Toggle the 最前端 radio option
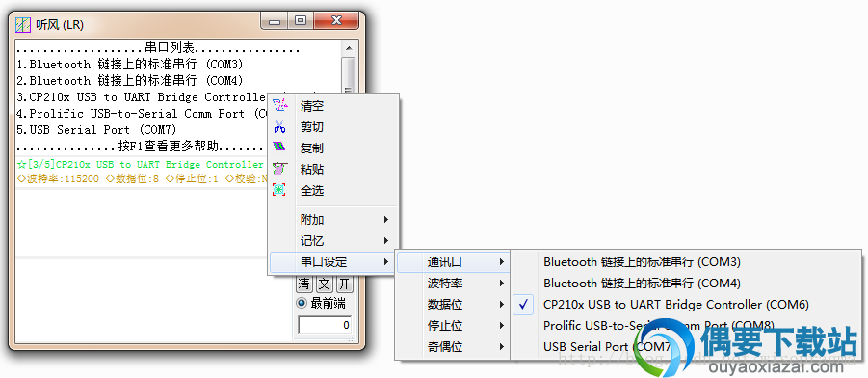Viewport: 868px width, 378px height. tap(321, 303)
